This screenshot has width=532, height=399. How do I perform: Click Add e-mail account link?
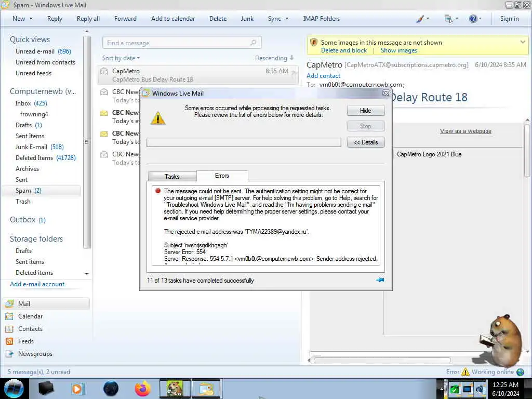tap(37, 284)
